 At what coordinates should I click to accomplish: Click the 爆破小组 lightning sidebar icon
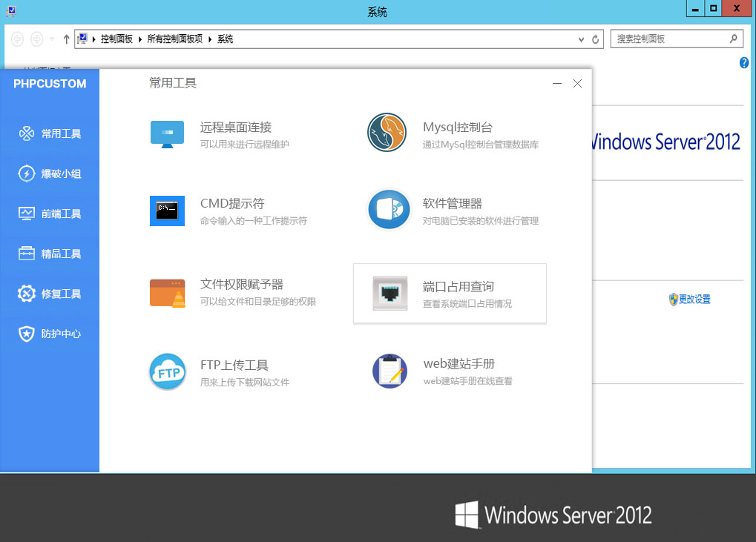click(27, 173)
